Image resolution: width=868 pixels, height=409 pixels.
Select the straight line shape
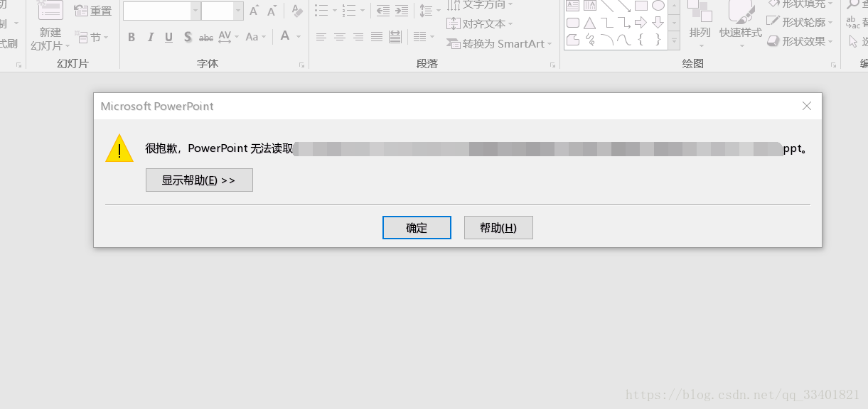[607, 6]
